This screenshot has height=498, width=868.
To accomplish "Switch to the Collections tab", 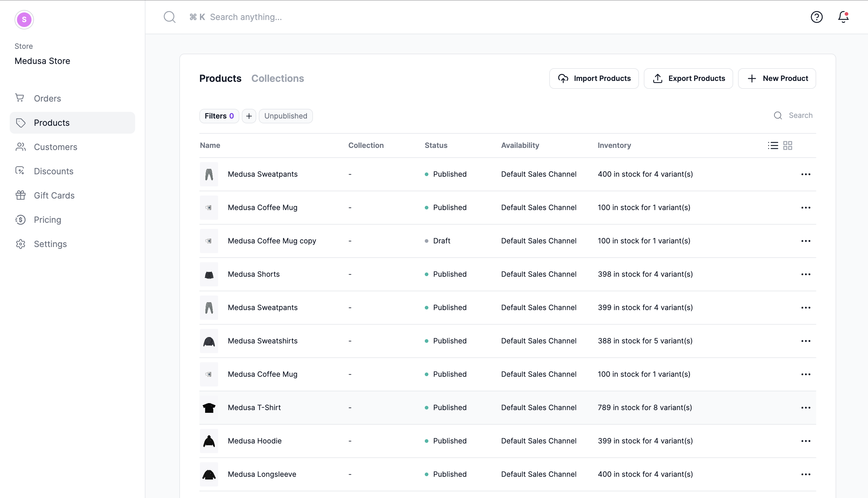I will coord(277,78).
